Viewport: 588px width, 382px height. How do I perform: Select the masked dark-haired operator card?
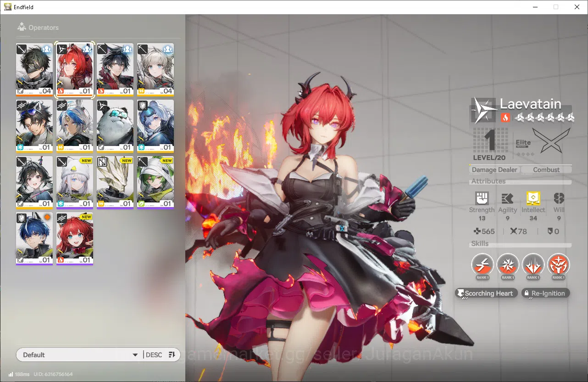[34, 69]
